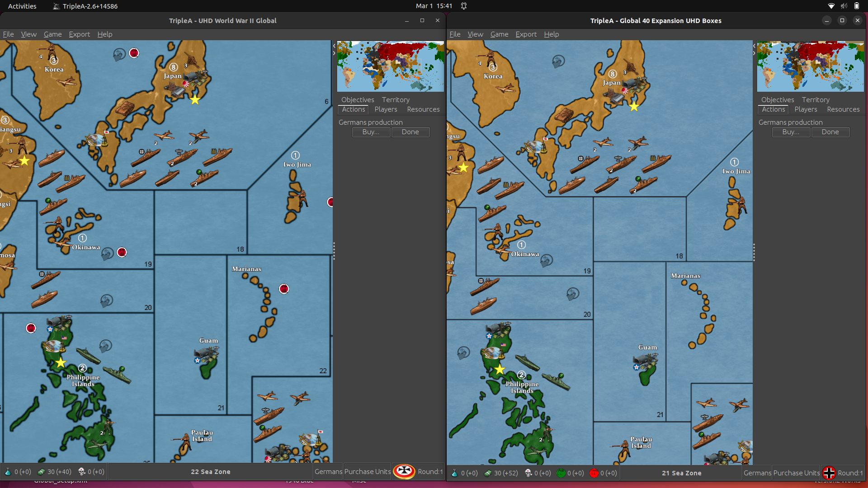Open View menu in Global 40 Expansion window
The image size is (868, 488).
click(475, 34)
